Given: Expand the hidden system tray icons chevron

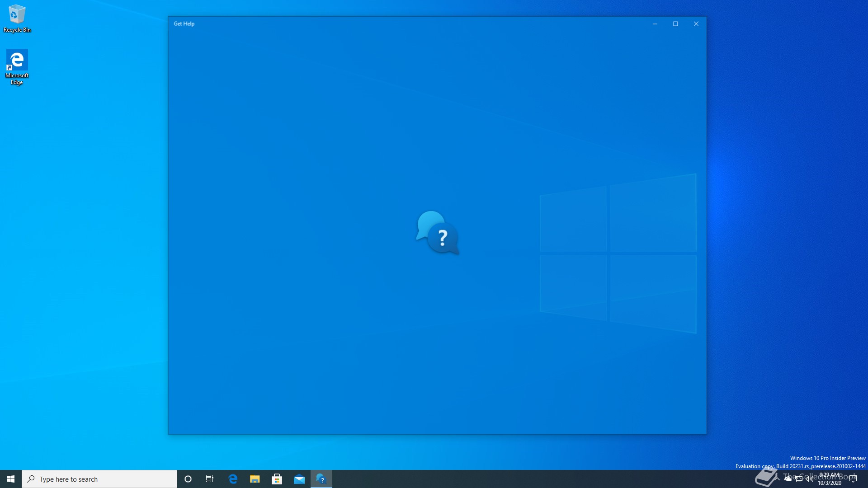Looking at the screenshot, I should [x=777, y=479].
